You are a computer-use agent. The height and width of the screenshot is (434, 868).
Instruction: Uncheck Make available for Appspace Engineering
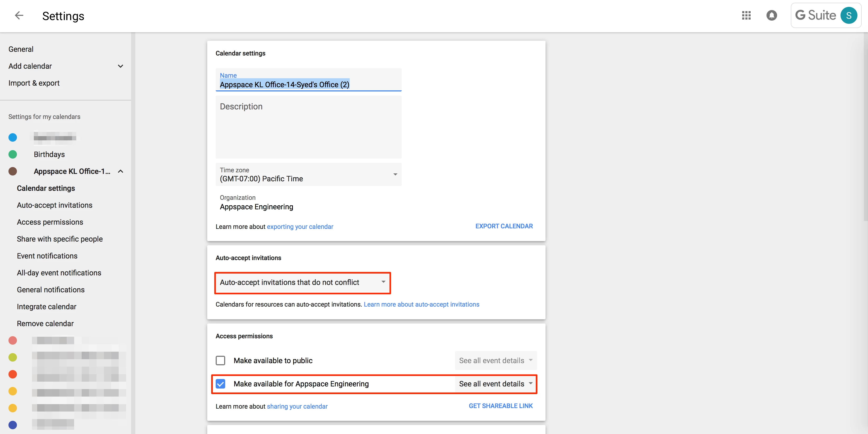pyautogui.click(x=220, y=384)
